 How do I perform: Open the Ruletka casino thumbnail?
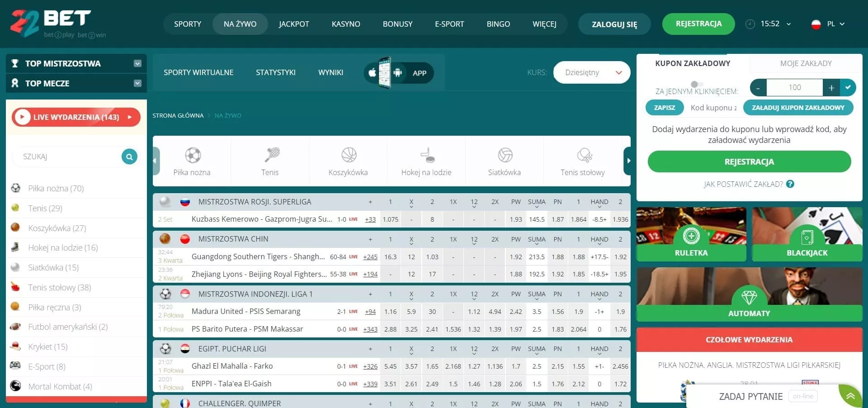click(x=691, y=234)
